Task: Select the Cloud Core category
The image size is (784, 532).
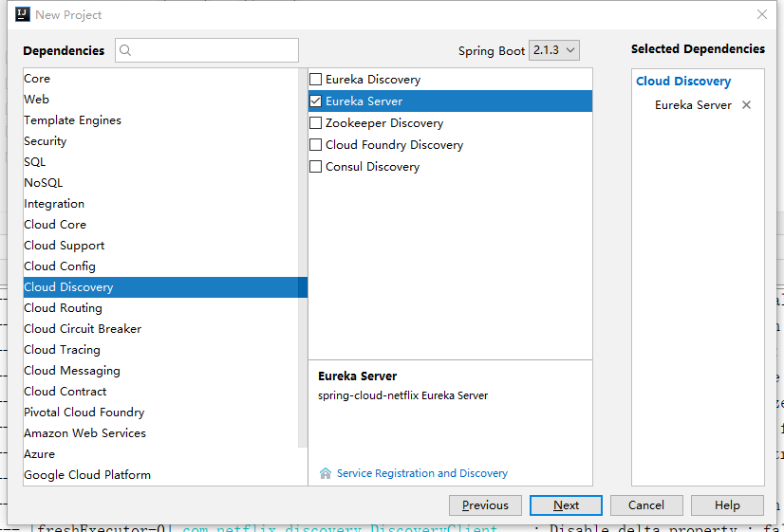Action: pyautogui.click(x=161, y=225)
